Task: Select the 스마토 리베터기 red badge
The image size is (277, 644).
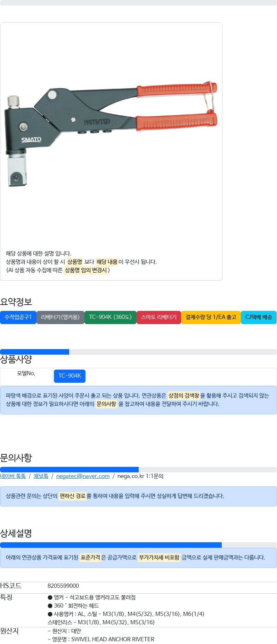Action: (159, 317)
